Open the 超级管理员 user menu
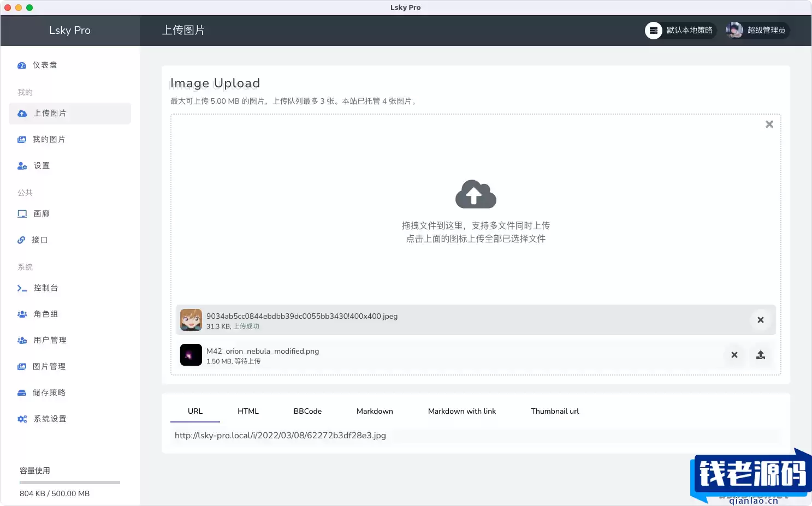This screenshot has width=812, height=506. 757,31
